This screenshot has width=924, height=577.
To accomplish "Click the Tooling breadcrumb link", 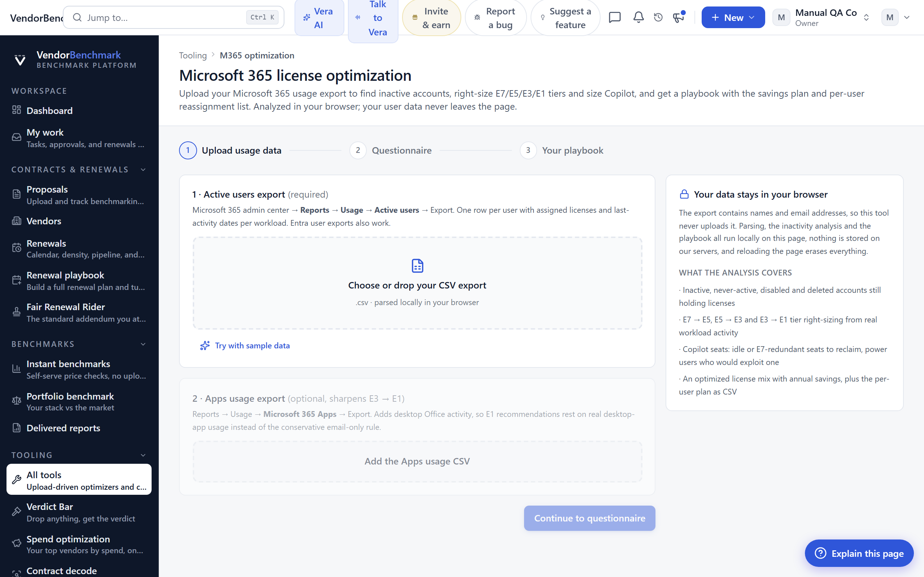I will point(193,55).
